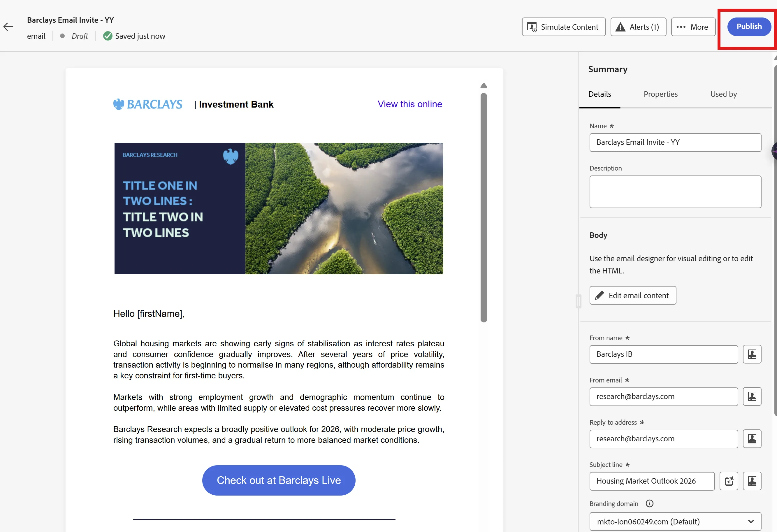Expand the Branding domain dropdown
This screenshot has width=777, height=532.
coord(675,522)
